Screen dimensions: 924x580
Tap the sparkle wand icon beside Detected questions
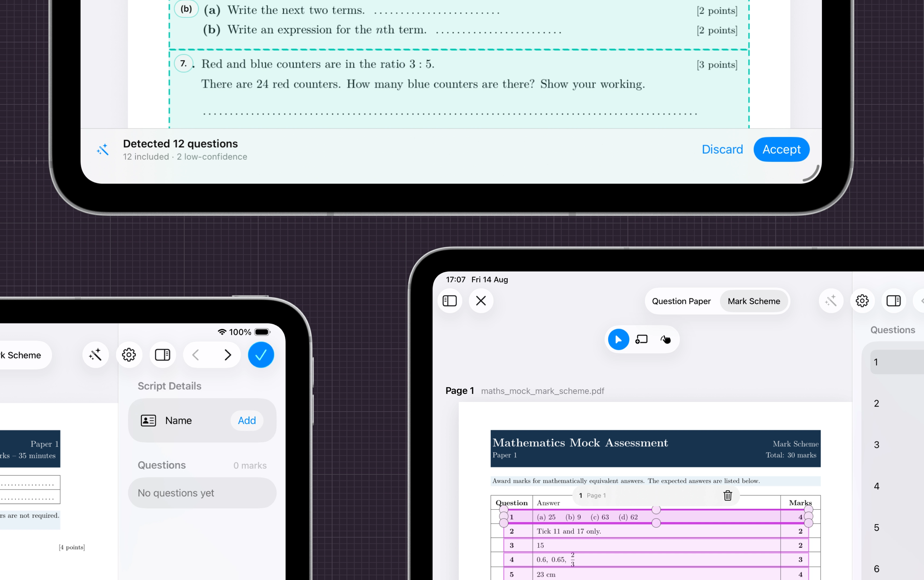click(x=102, y=150)
